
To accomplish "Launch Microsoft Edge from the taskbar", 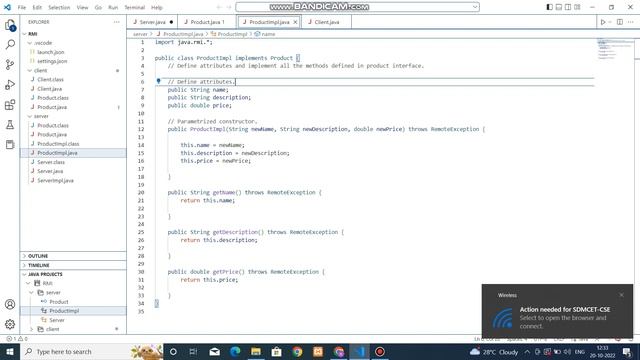I will click(235, 351).
